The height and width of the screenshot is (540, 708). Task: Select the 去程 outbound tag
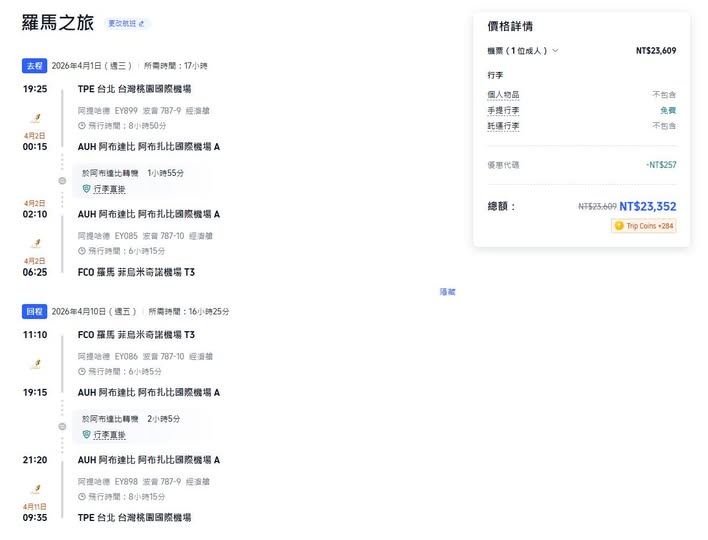click(x=34, y=66)
